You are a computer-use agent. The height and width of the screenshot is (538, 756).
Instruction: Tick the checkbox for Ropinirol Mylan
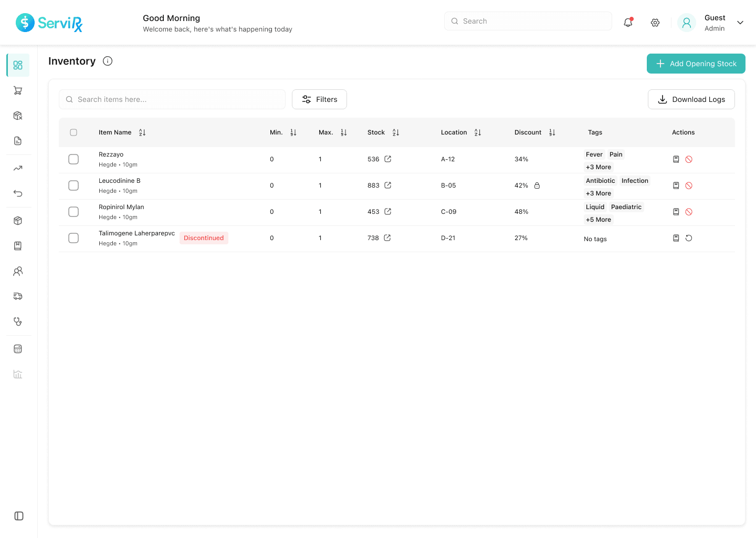click(x=73, y=212)
